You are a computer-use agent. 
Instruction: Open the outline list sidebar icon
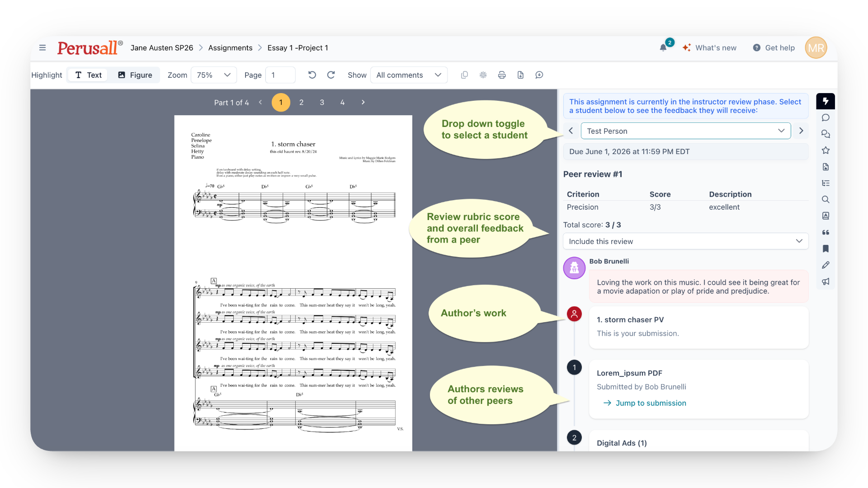pos(826,183)
